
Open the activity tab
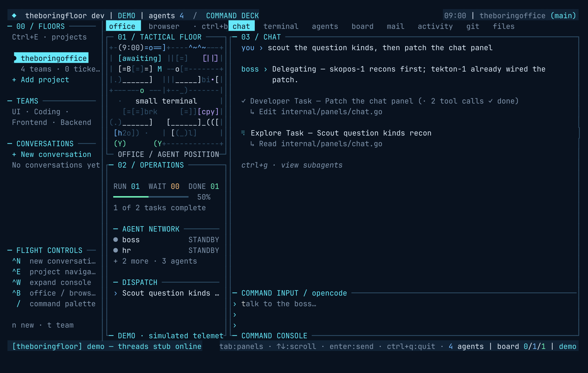(x=435, y=26)
